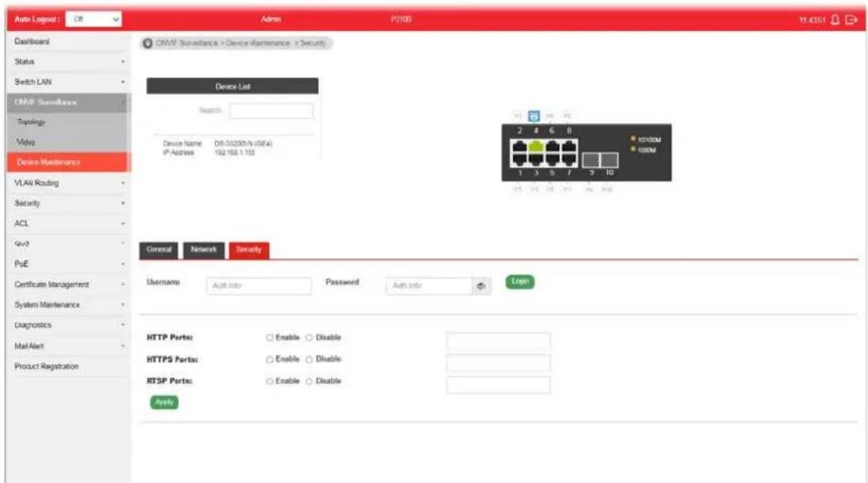Switch to the General tab
Viewport: 868px width, 483px height.
[159, 250]
